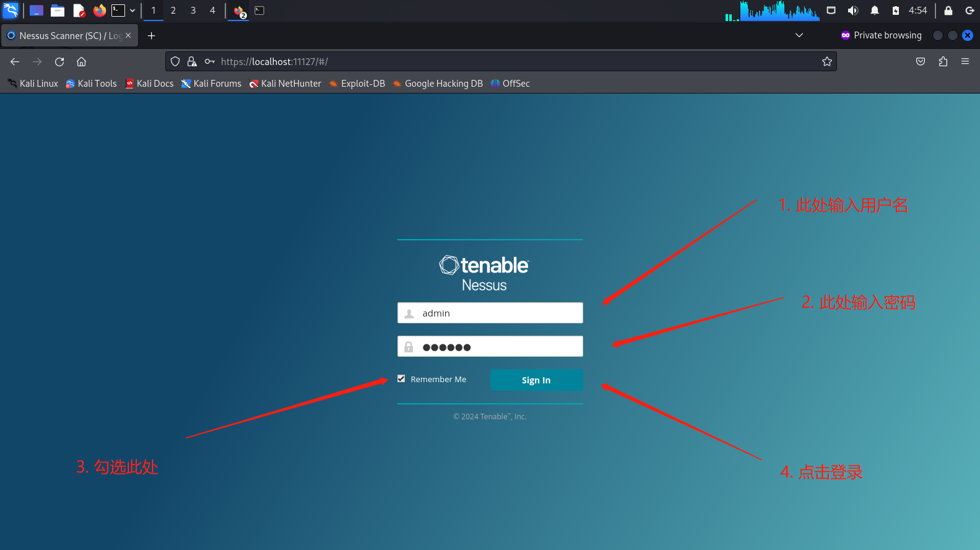The height and width of the screenshot is (550, 980).
Task: Expand the terminal launcher dropdown arrow
Action: 132,11
